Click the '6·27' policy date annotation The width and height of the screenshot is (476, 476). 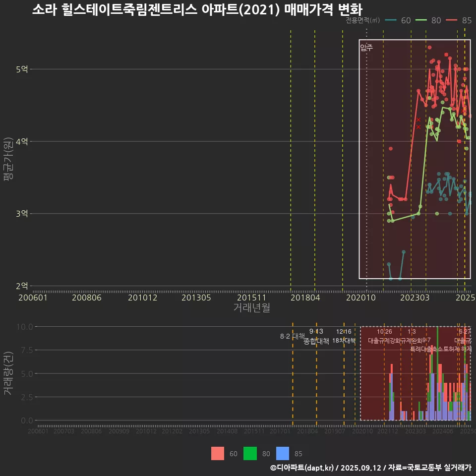[x=465, y=332]
